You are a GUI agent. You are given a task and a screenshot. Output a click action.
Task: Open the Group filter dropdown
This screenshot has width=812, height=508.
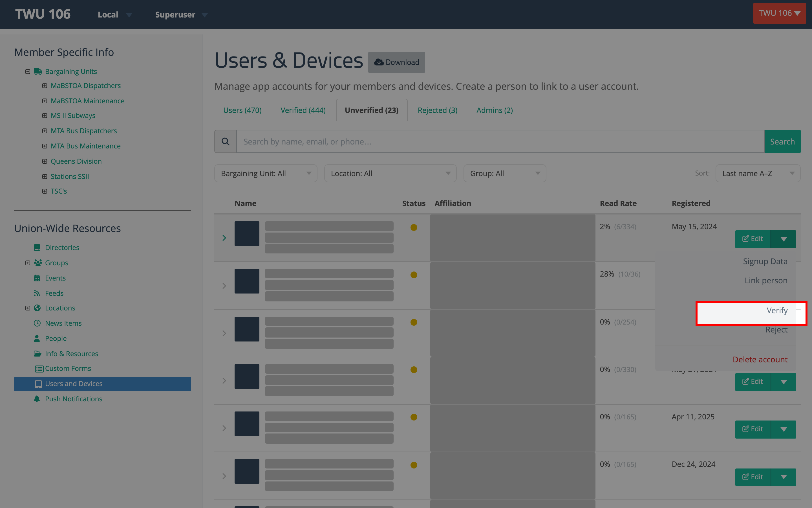505,173
